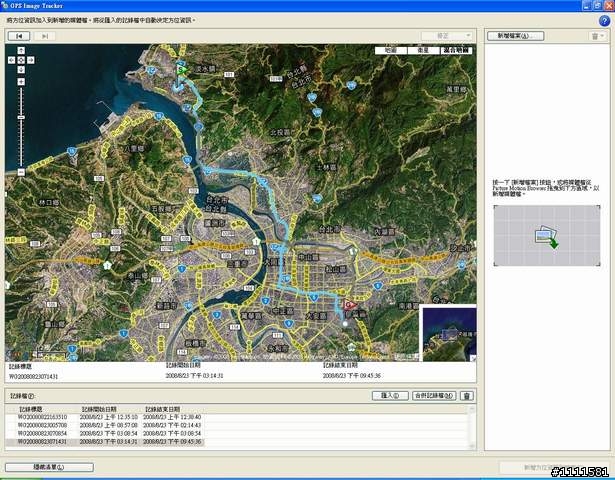This screenshot has width=615, height=480.
Task: Click the green start flag on the map
Action: 181,70
